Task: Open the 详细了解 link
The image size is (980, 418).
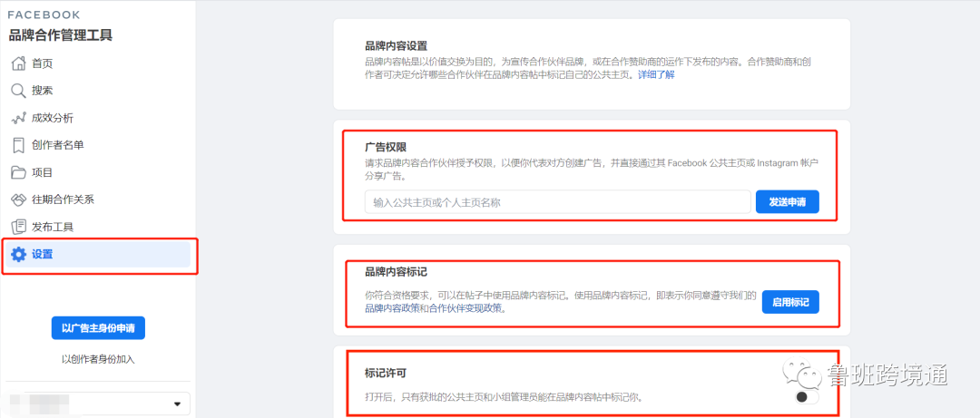Action: [x=656, y=75]
